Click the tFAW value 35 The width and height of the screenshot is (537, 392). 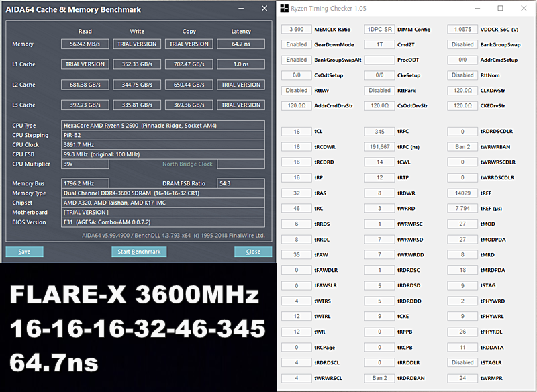click(297, 254)
